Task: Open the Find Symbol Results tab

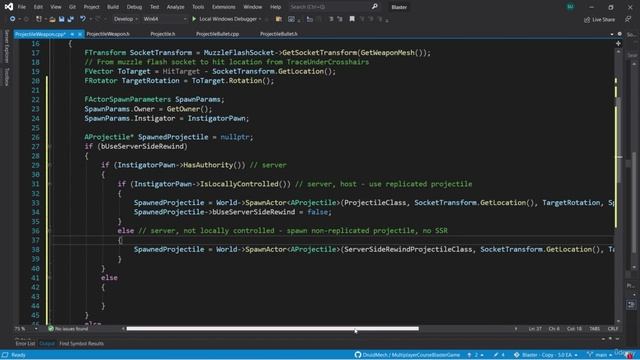Action: point(82,344)
